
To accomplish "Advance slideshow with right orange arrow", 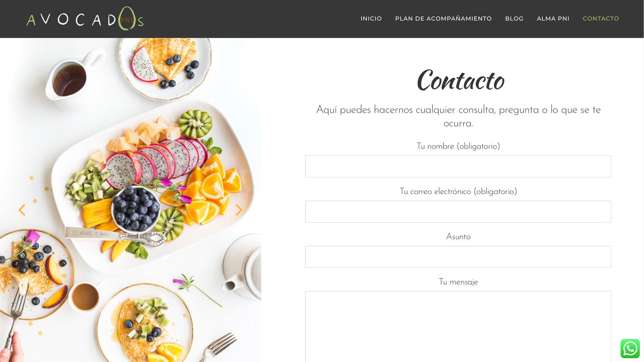I will point(239,210).
